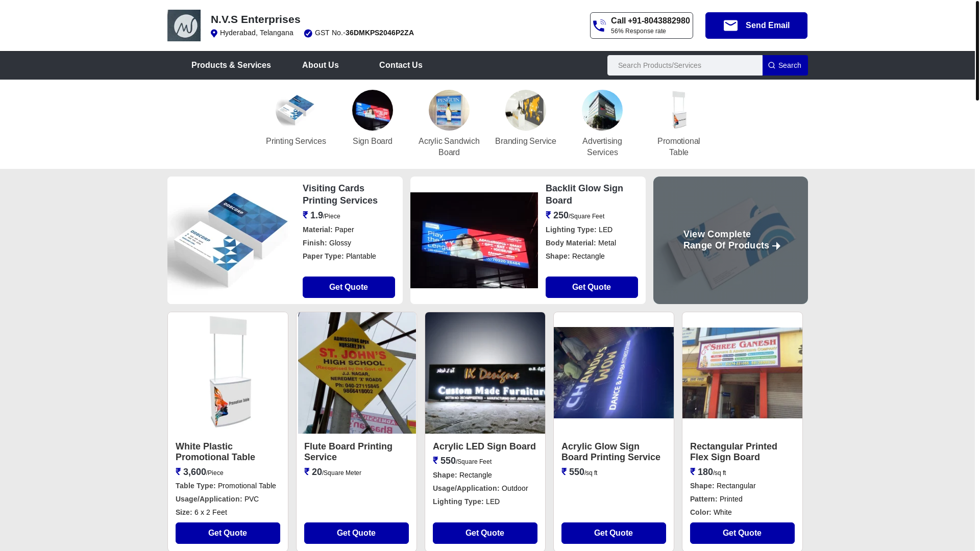Open the Contact Us menu item
The image size is (980, 551).
coord(401,65)
